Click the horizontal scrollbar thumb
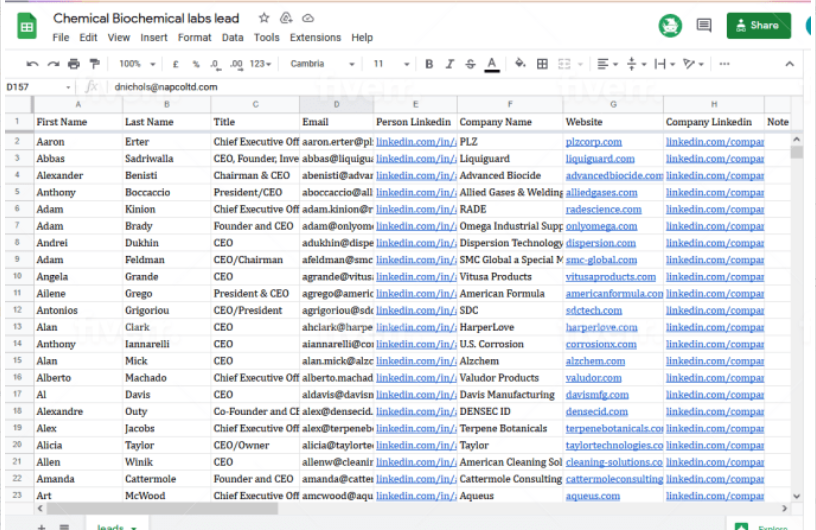816x530 pixels. tap(161, 508)
